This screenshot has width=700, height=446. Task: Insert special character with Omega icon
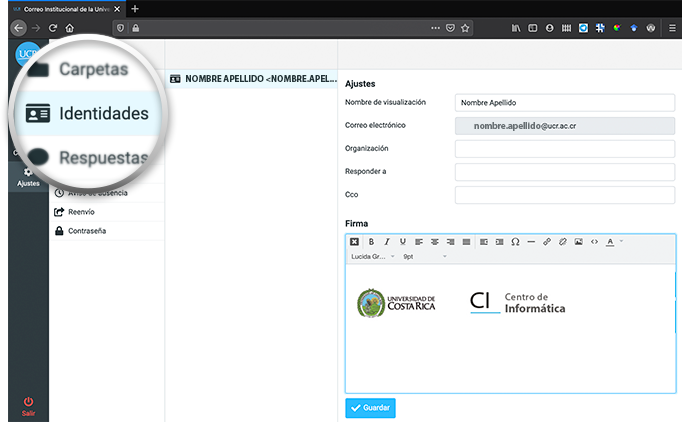[515, 242]
